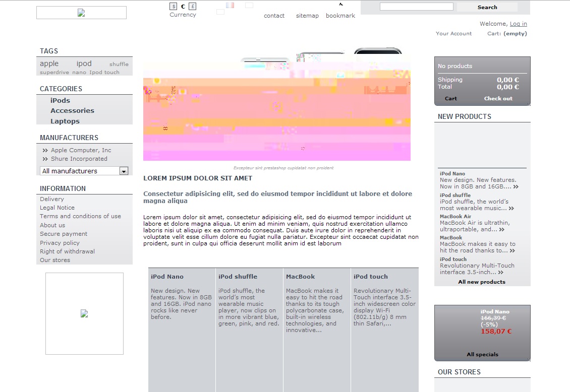Open the All manufacturers dropdown
570x392 pixels.
coord(84,171)
